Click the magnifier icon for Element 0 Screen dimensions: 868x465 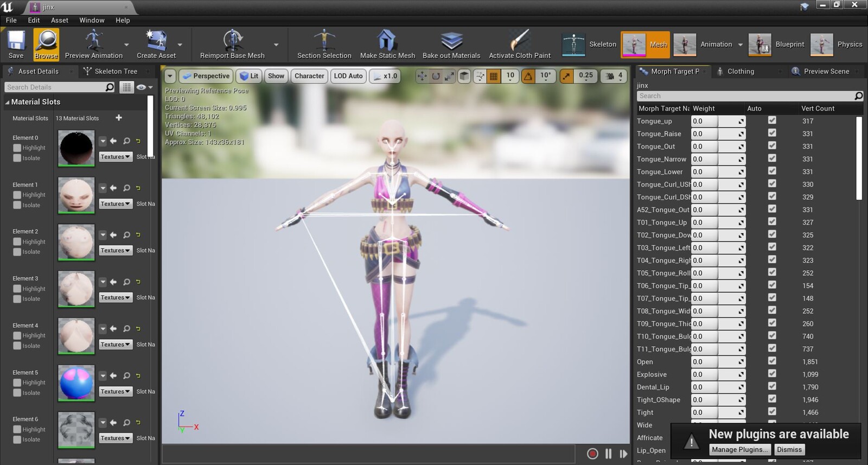126,141
